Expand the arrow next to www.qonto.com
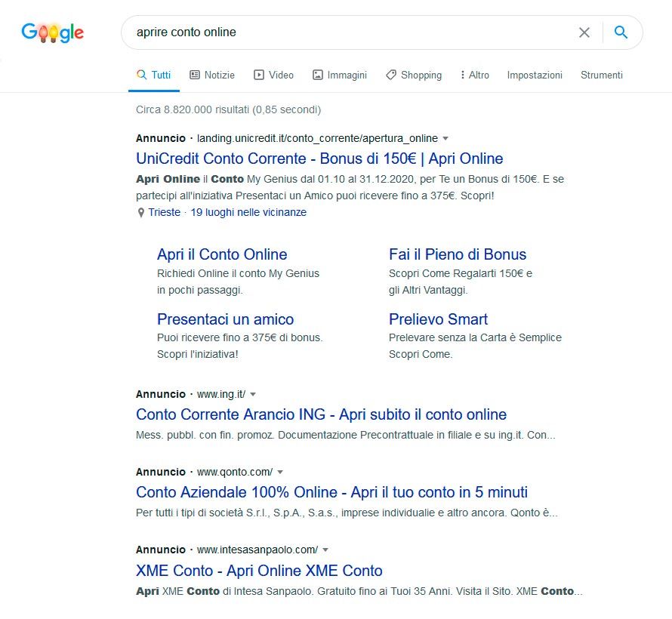This screenshot has width=672, height=619. point(279,472)
